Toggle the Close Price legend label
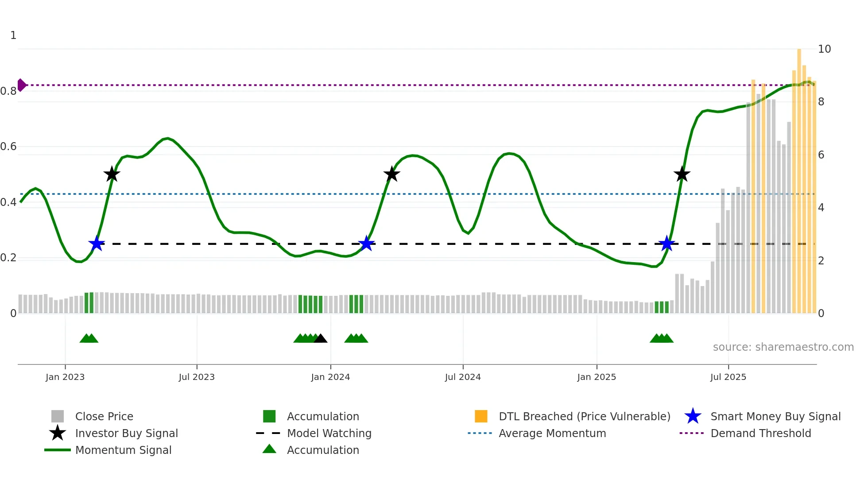The height and width of the screenshot is (488, 868). 104,416
